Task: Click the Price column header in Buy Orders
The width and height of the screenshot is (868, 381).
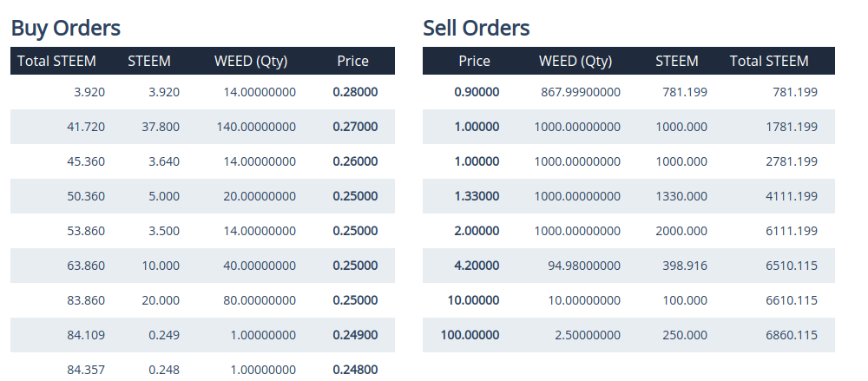Action: click(352, 61)
